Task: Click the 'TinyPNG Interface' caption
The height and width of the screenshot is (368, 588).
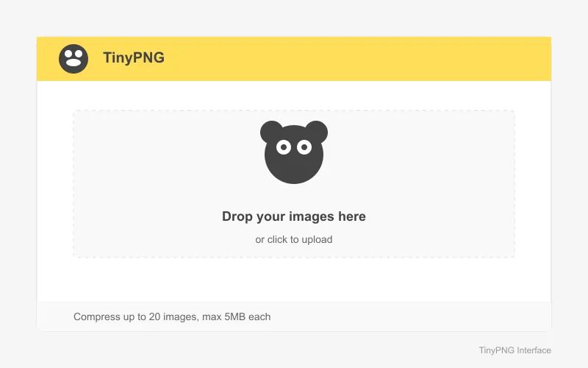Action: 515,350
